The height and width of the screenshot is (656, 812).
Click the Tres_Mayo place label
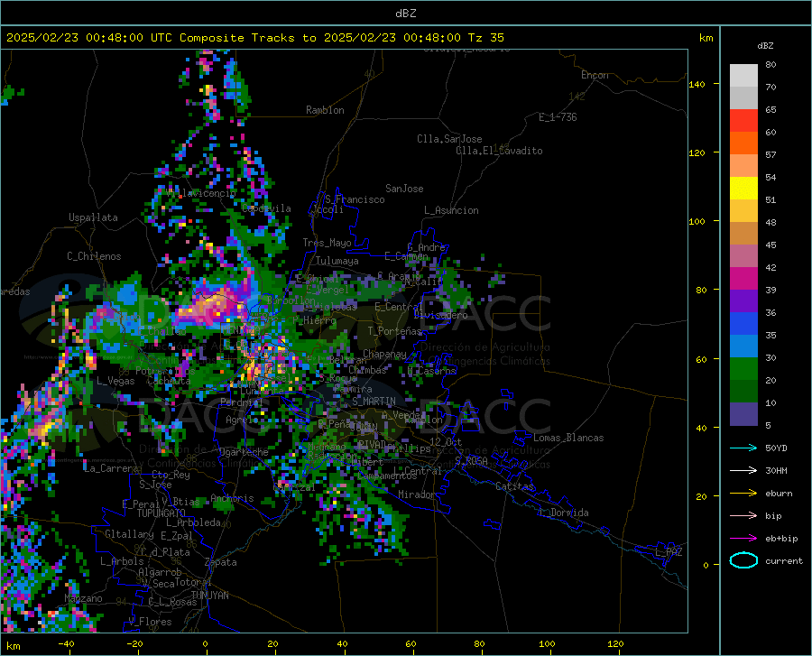(327, 243)
